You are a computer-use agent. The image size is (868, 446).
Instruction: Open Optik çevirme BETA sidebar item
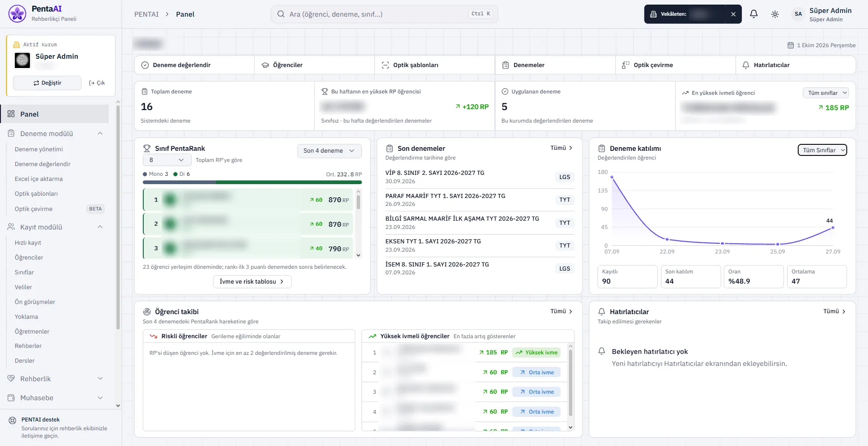59,209
